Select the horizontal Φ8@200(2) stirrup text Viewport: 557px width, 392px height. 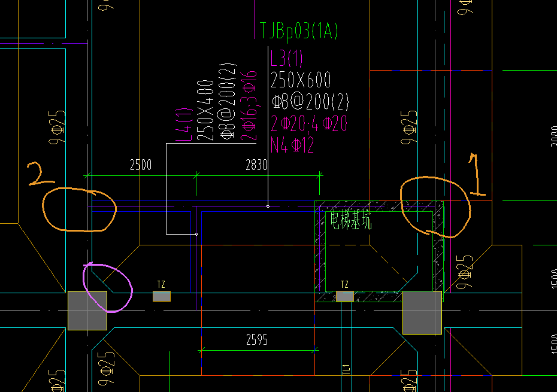tap(310, 101)
